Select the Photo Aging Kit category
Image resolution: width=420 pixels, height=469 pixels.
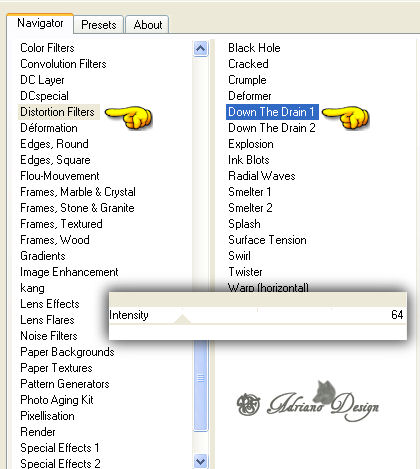click(57, 400)
